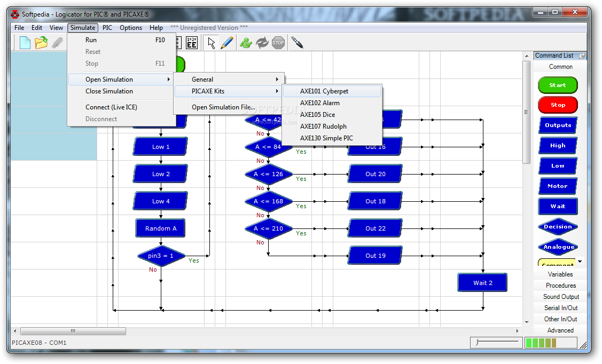Screen dimensions: 602x364
Task: Expand the Serial In/Out command group
Action: coord(560,307)
